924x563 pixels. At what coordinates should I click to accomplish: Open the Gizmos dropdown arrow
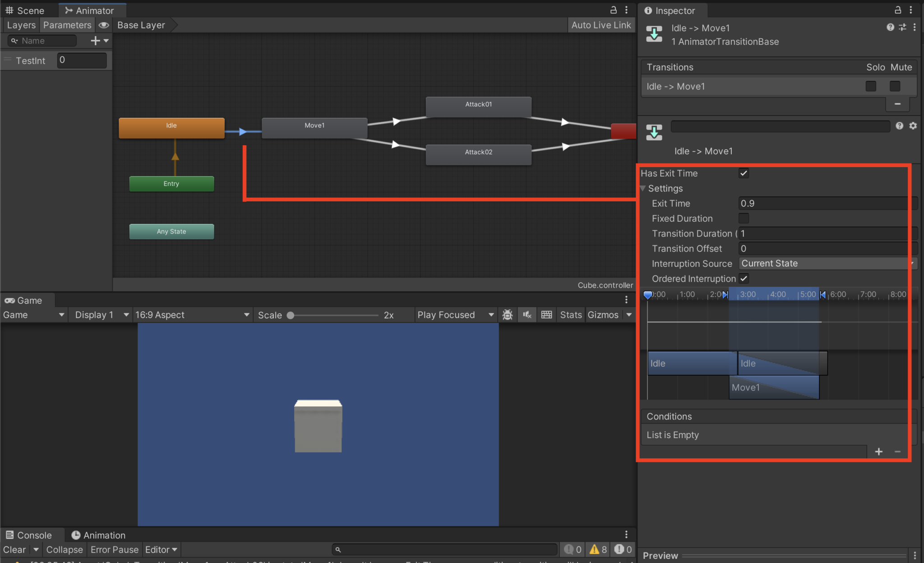629,315
